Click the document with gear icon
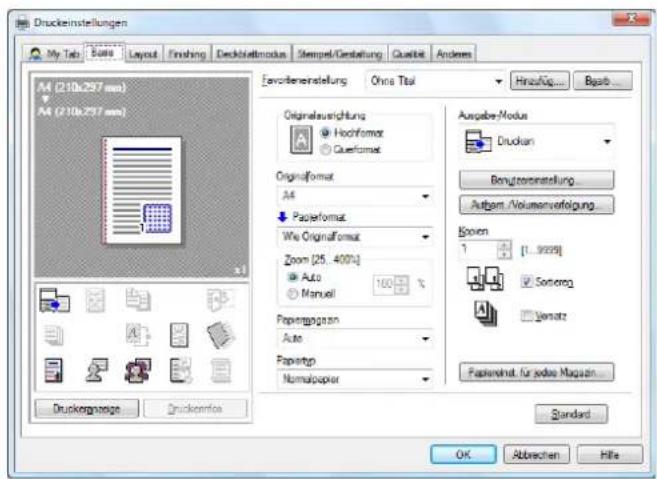Image resolution: width=657 pixels, height=479 pixels. tap(181, 370)
